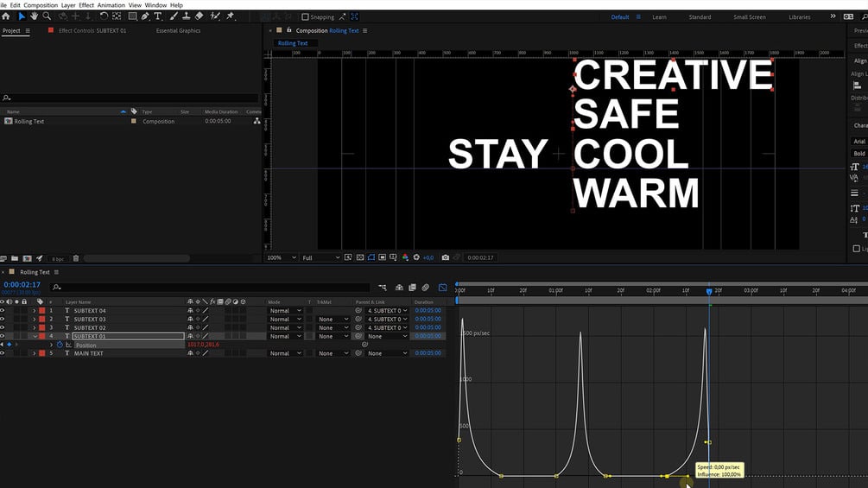Click the current-time indicator playhead in timeline
This screenshot has height=488, width=868.
pyautogui.click(x=709, y=291)
